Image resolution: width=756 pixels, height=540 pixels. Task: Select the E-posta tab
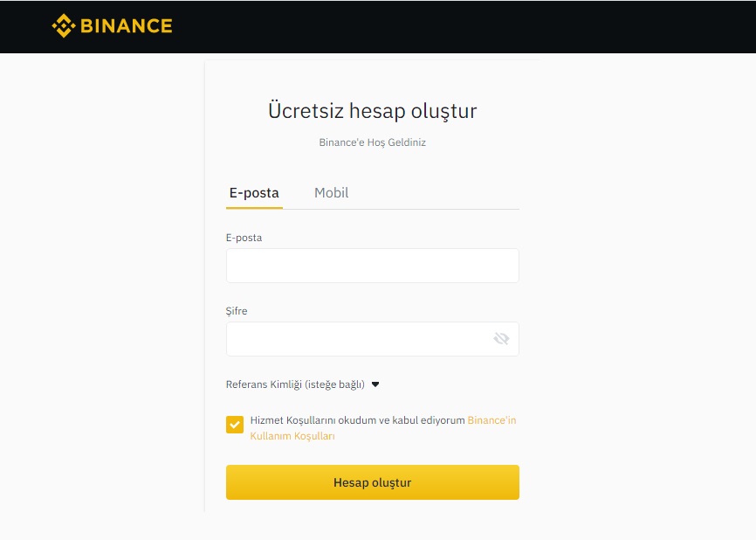[x=254, y=193]
